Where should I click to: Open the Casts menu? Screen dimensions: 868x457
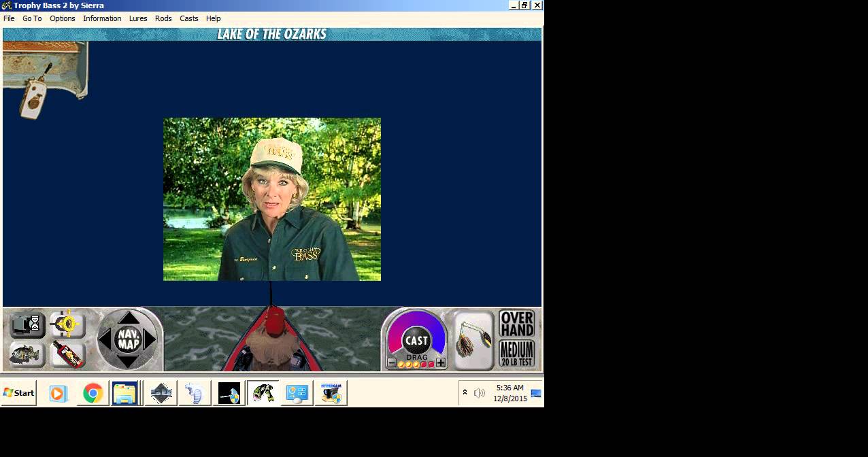(x=189, y=18)
